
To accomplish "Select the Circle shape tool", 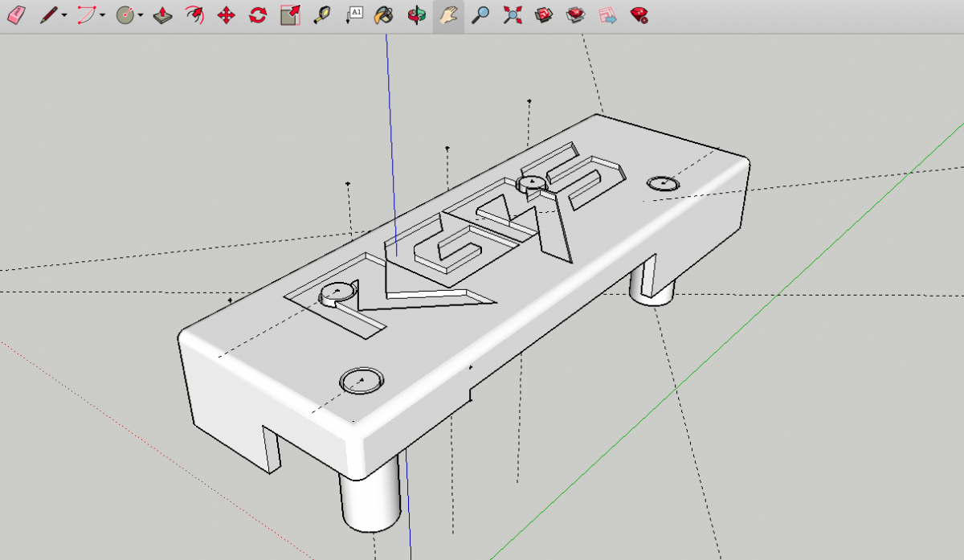I will click(125, 14).
